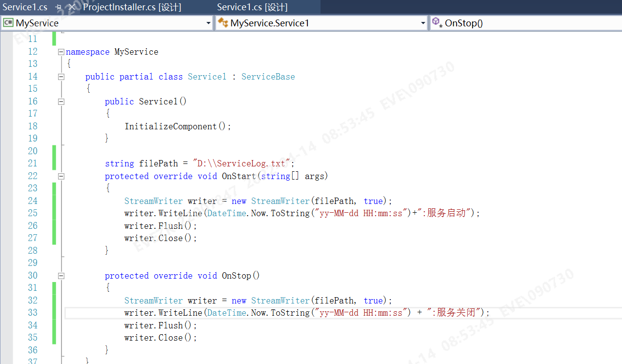
Task: Click writer.Close() on line 27
Action: [x=161, y=238]
